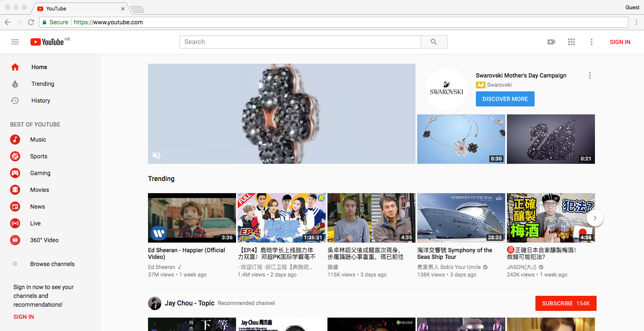
Task: Click the Gaming controller icon
Action: 15,173
